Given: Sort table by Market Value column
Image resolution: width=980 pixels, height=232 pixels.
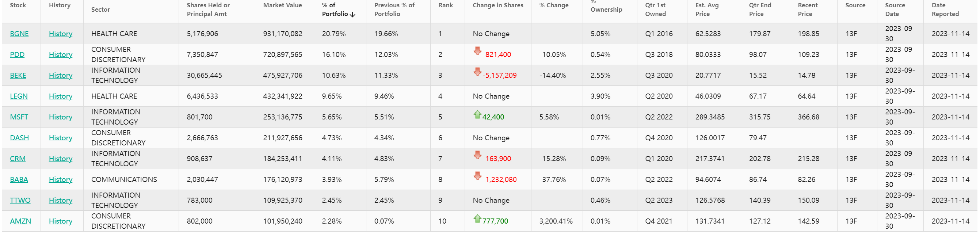Looking at the screenshot, I should (x=282, y=5).
